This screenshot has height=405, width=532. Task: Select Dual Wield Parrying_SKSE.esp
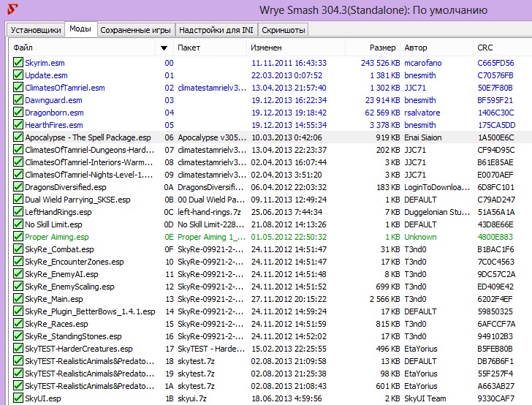(x=77, y=200)
